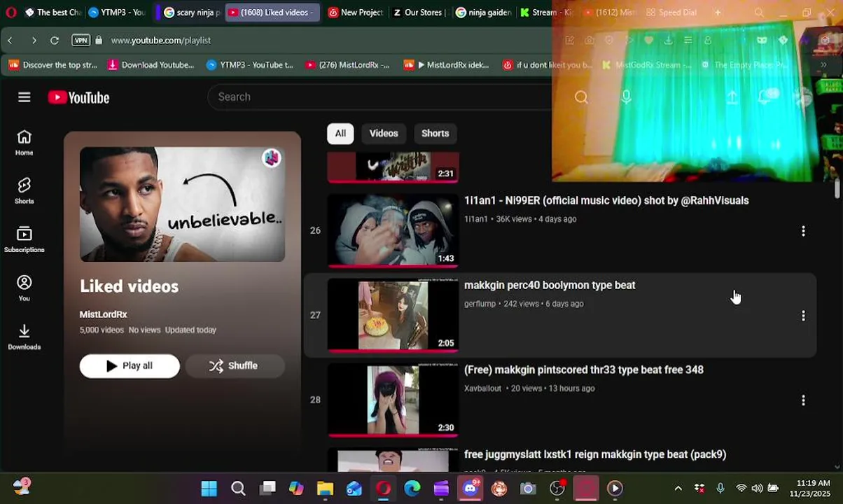
Task: Toggle Wi-Fi from system tray
Action: (x=741, y=489)
